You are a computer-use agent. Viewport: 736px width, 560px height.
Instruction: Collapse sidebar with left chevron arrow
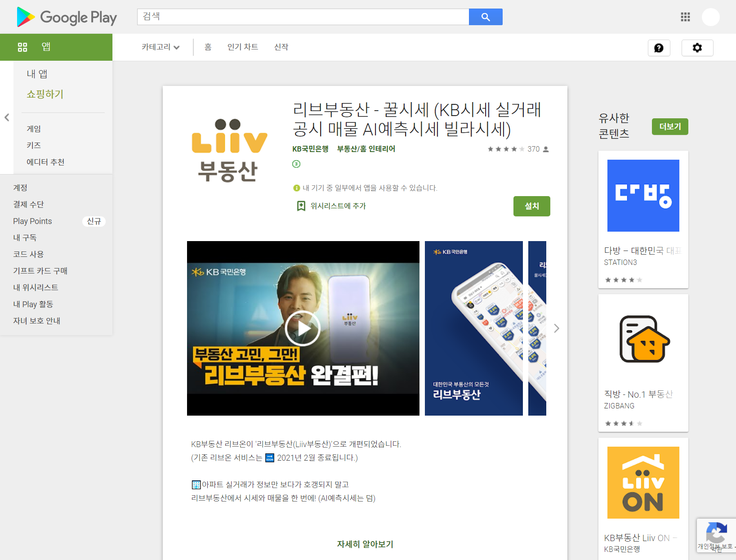(7, 117)
